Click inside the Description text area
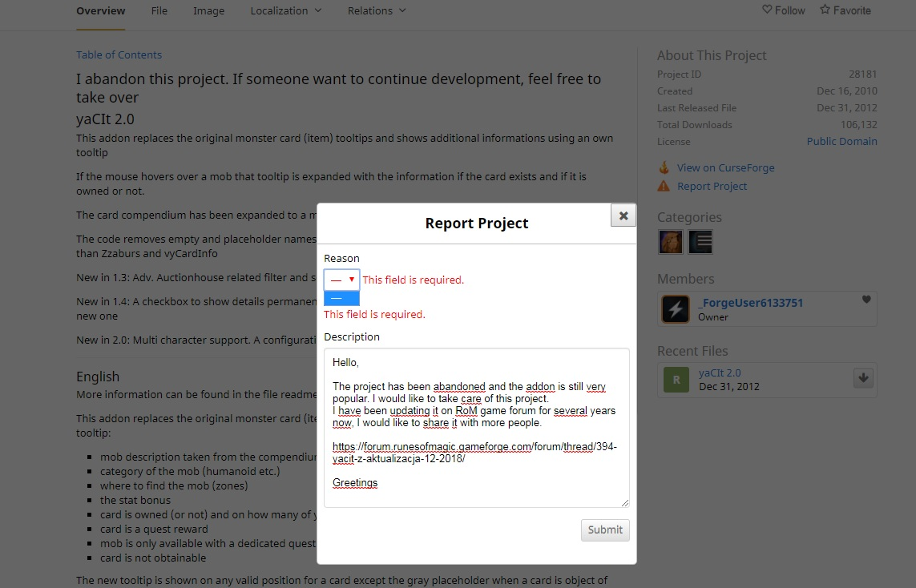 click(x=477, y=428)
